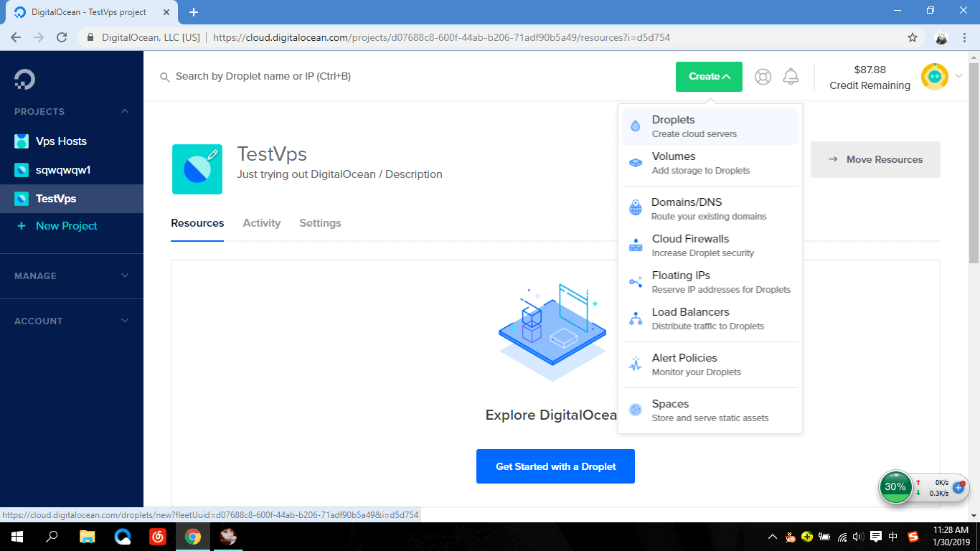The width and height of the screenshot is (980, 551).
Task: Open the support lifebuoy icon
Action: pyautogui.click(x=763, y=77)
